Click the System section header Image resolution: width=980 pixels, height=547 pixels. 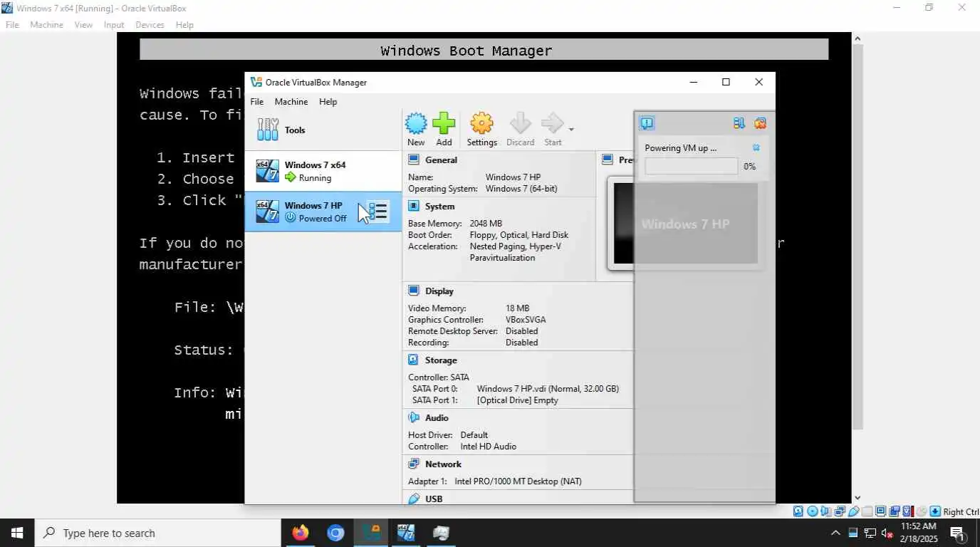pos(439,207)
